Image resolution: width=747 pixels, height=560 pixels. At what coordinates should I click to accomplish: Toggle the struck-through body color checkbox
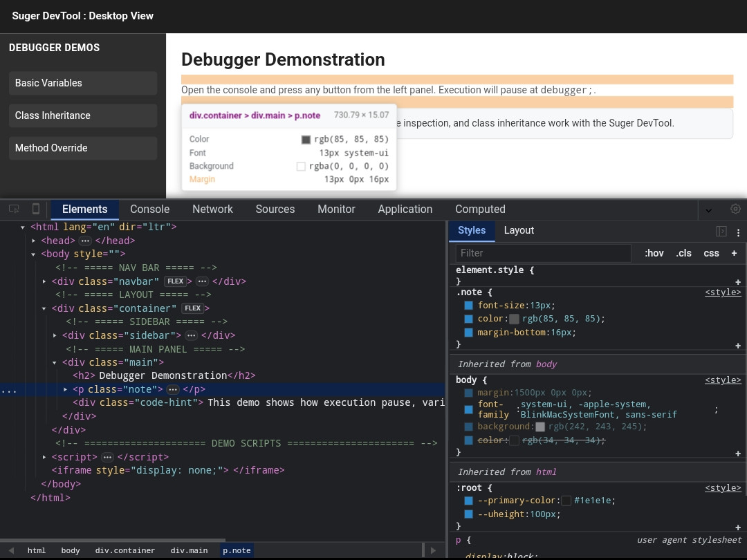click(468, 440)
